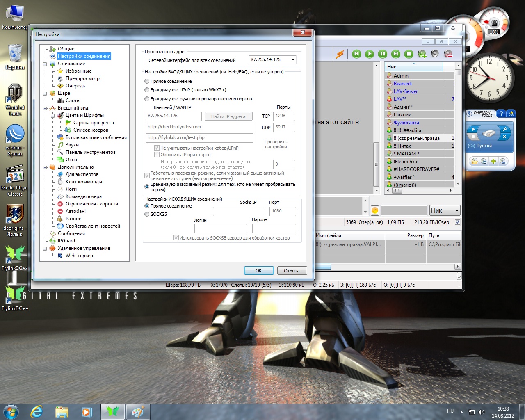Toggle update IP on startup checkbox
The width and height of the screenshot is (525, 420).
pos(157,155)
